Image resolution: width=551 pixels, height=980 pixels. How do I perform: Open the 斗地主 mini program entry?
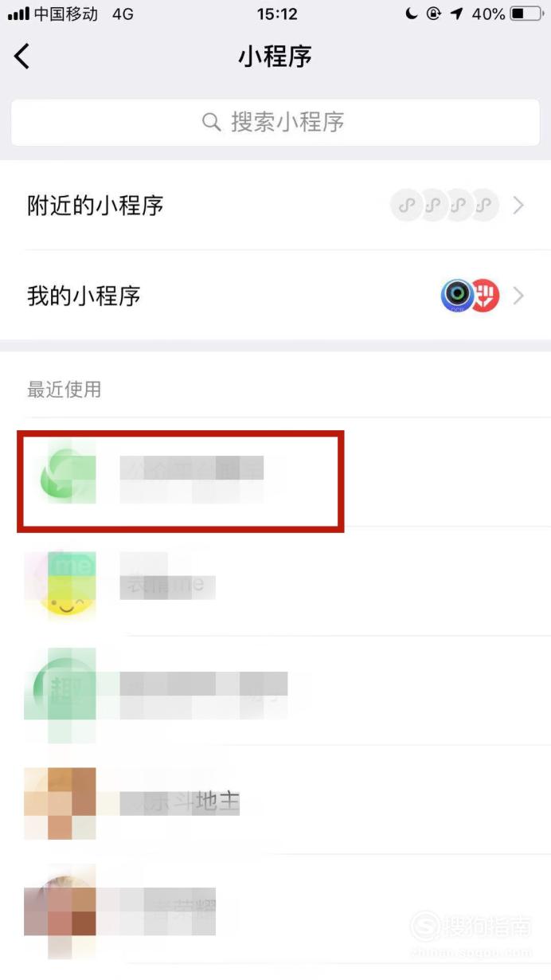tap(275, 802)
